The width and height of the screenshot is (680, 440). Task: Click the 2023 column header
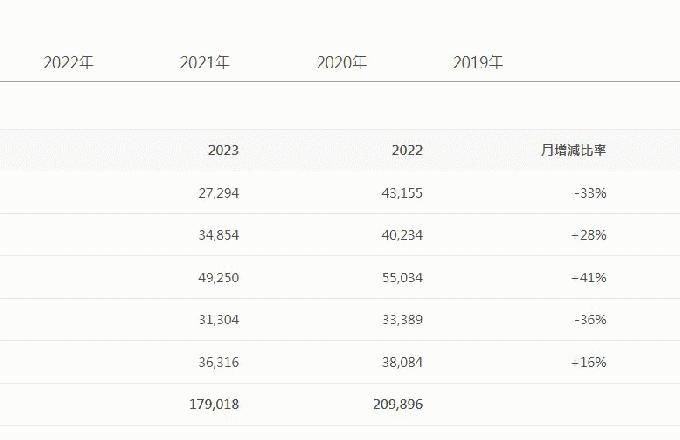coord(223,150)
